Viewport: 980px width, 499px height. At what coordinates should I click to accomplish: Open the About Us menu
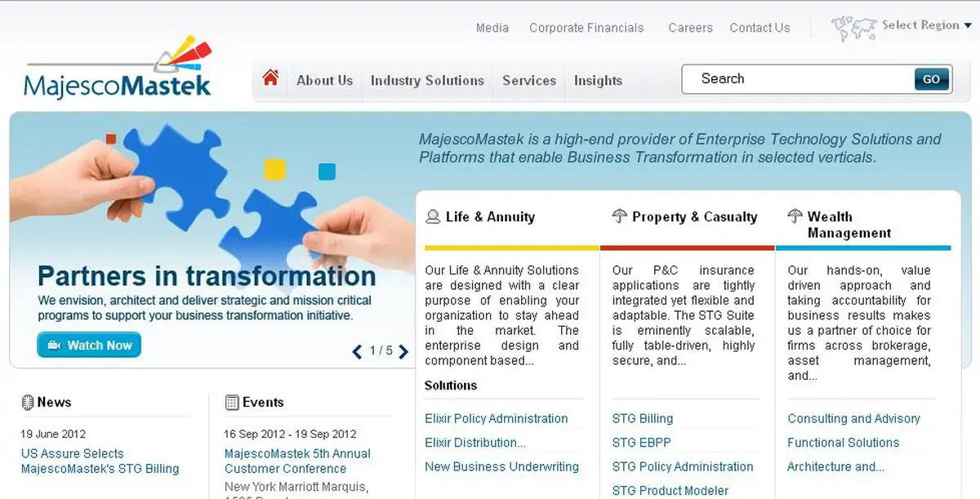point(325,80)
